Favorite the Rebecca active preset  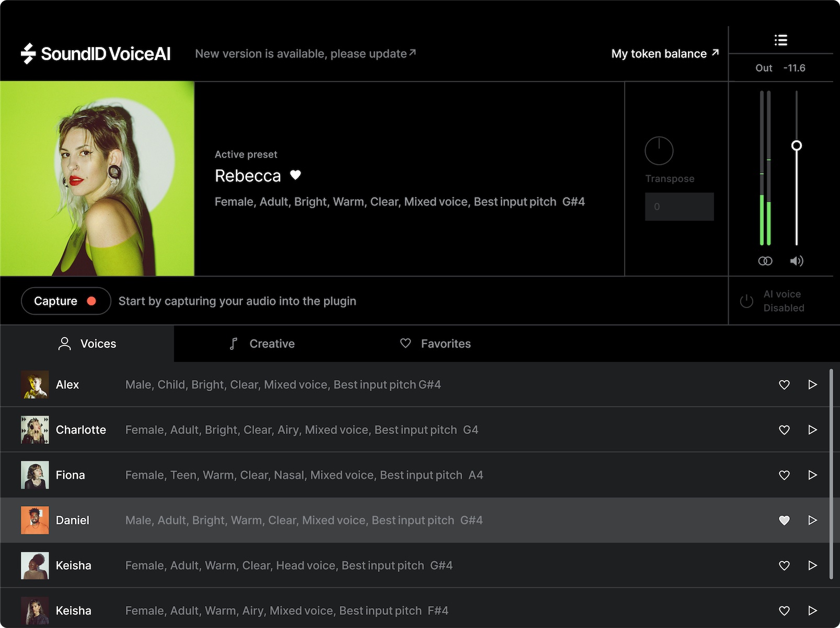[295, 176]
